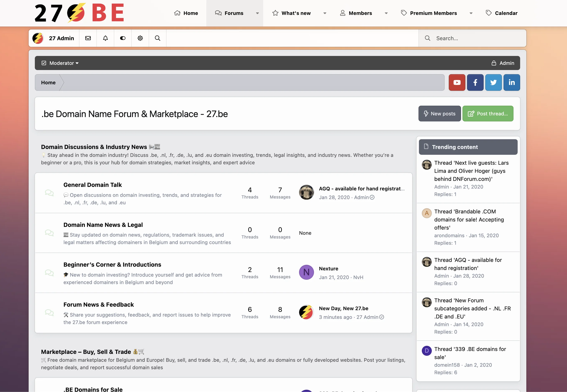567x392 pixels.
Task: Open the YouTube social button
Action: click(x=457, y=82)
